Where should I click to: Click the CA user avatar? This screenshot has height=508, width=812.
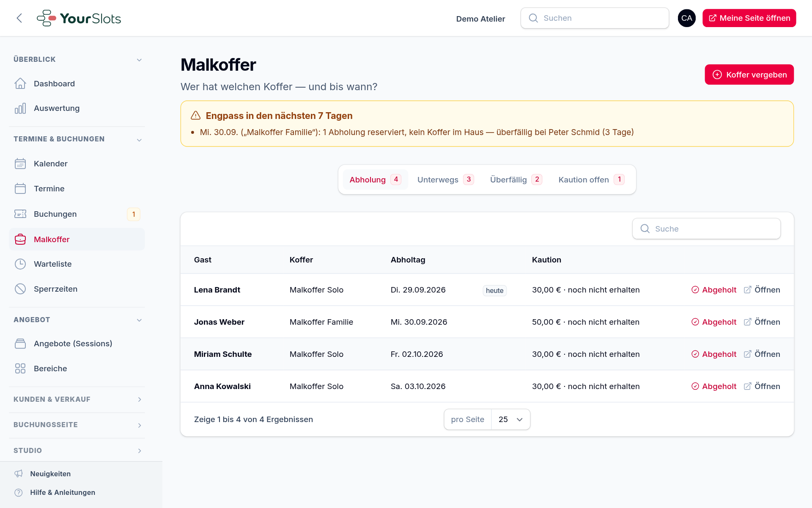686,18
